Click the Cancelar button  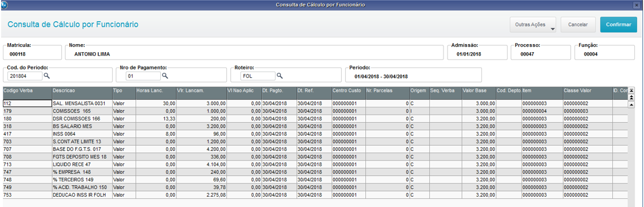pyautogui.click(x=578, y=25)
